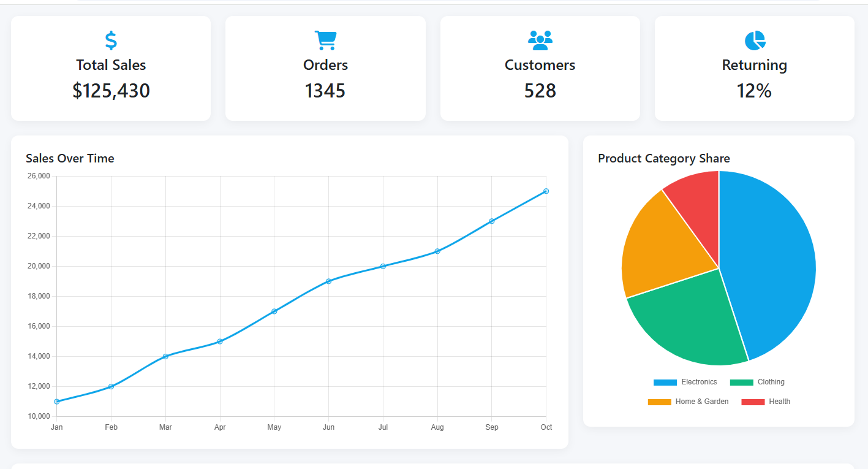Click the 26,000 y-axis label

[x=38, y=176]
